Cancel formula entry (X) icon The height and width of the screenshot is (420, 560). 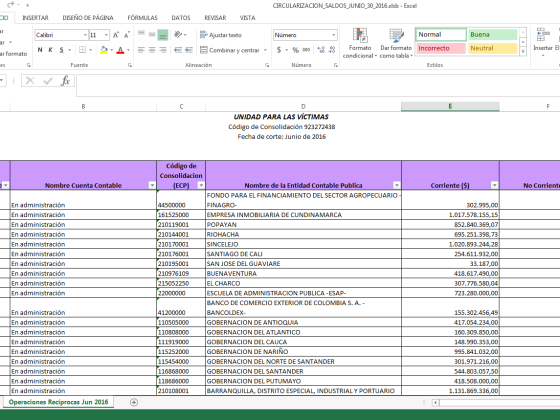click(30, 81)
